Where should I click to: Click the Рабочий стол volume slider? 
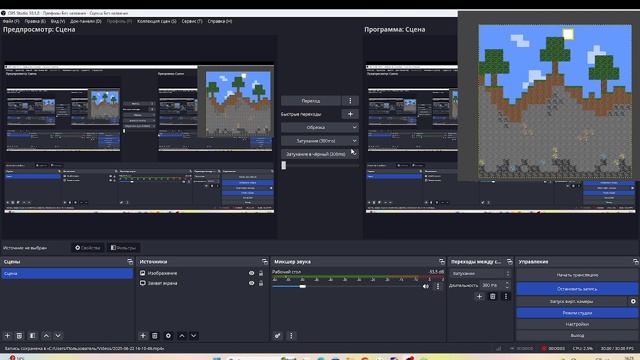click(347, 287)
